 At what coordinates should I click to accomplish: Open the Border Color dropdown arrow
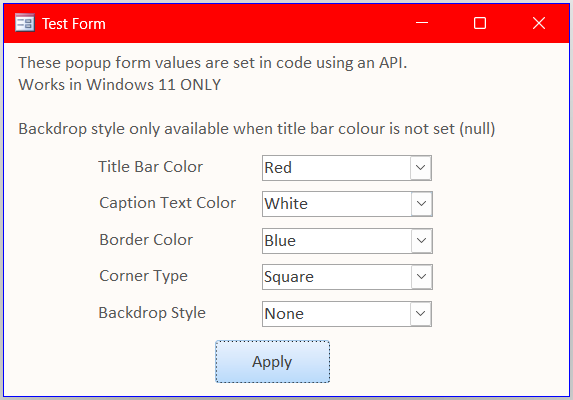coord(421,240)
